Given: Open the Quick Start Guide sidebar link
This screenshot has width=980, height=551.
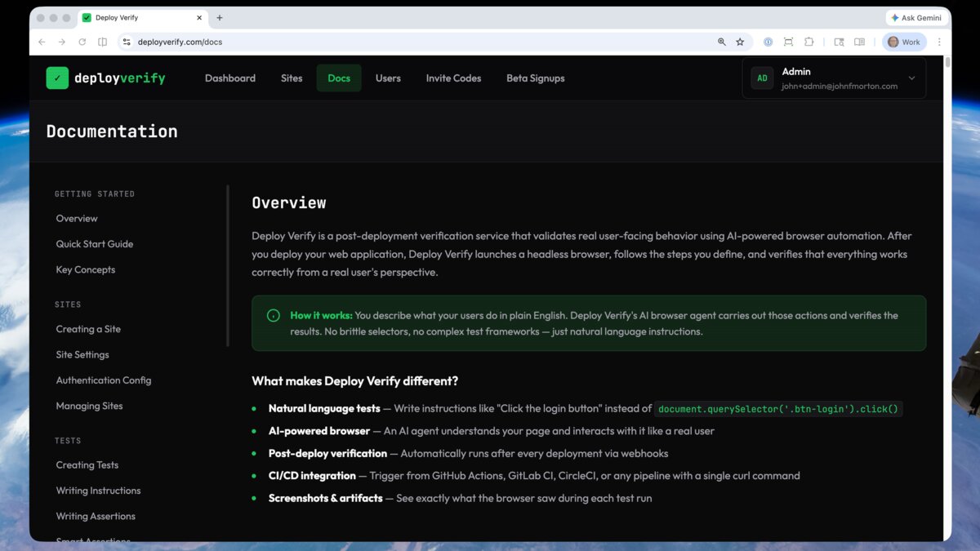Looking at the screenshot, I should point(95,244).
